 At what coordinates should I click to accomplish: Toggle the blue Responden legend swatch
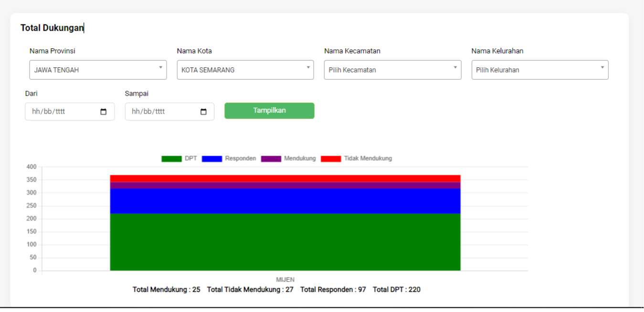[212, 159]
